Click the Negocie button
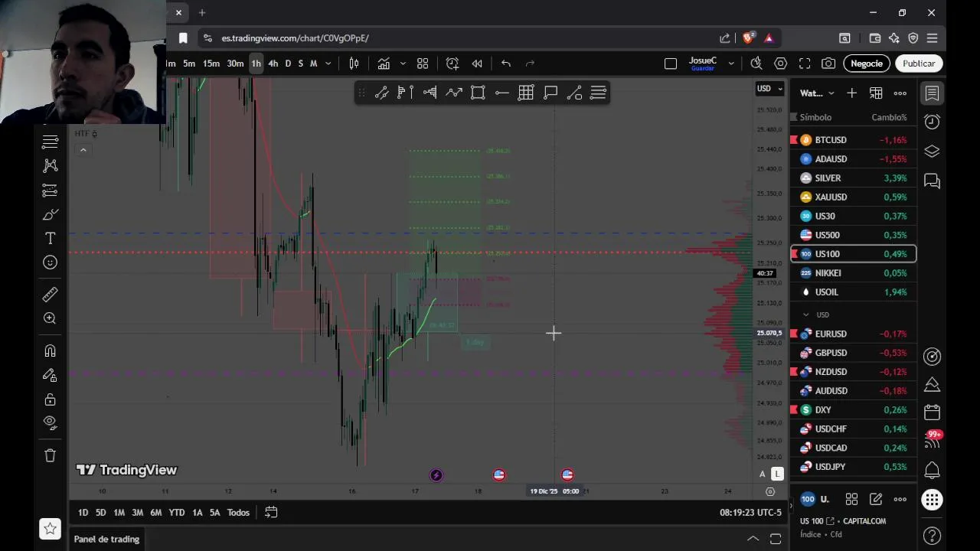Image resolution: width=980 pixels, height=551 pixels. coord(867,64)
